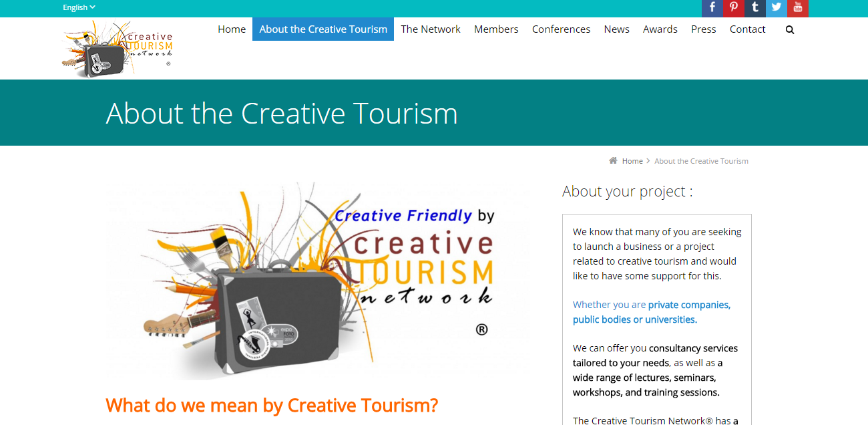Open the Tumblr social icon
The width and height of the screenshot is (868, 425).
[x=755, y=8]
